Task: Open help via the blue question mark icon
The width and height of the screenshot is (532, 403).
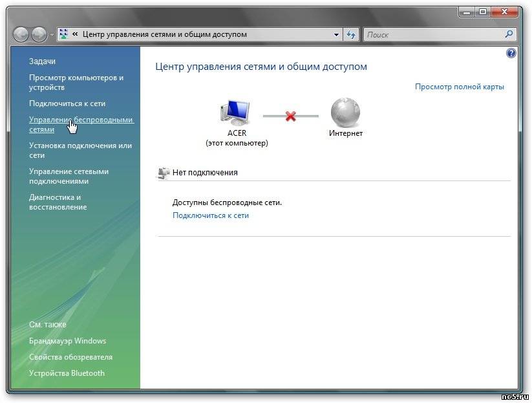Action: 511,53
